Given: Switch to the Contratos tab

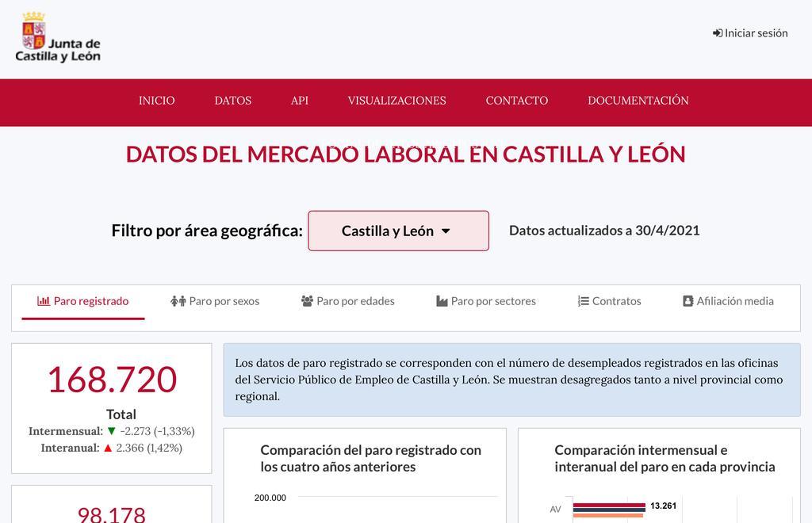Looking at the screenshot, I should click(x=609, y=301).
